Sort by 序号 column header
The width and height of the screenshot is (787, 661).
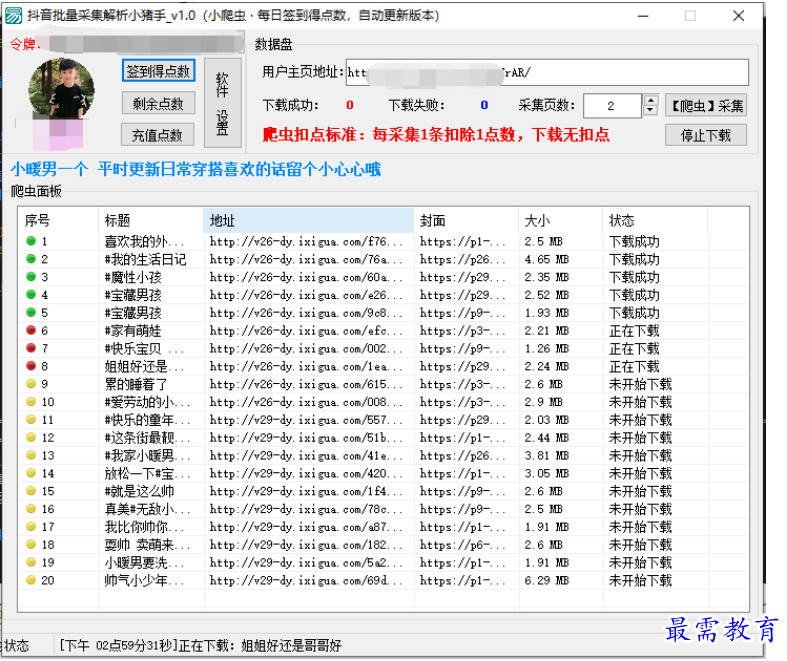pos(58,220)
